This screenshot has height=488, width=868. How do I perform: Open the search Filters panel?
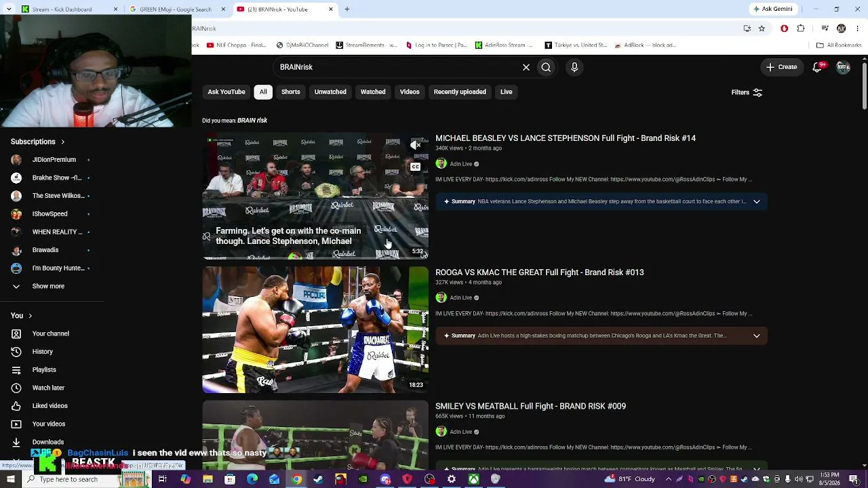(747, 92)
